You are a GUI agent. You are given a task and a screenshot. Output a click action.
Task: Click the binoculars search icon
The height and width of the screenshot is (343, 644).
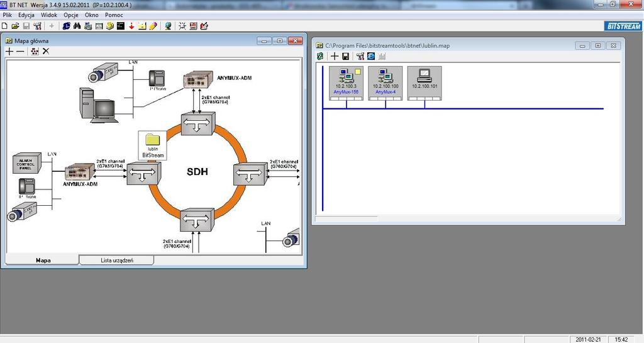(77, 26)
